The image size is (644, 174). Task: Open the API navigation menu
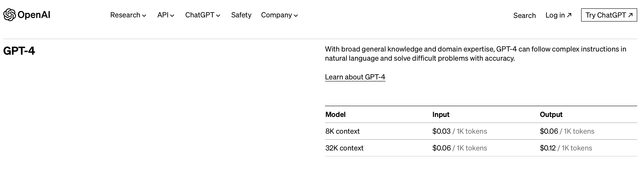click(x=163, y=15)
